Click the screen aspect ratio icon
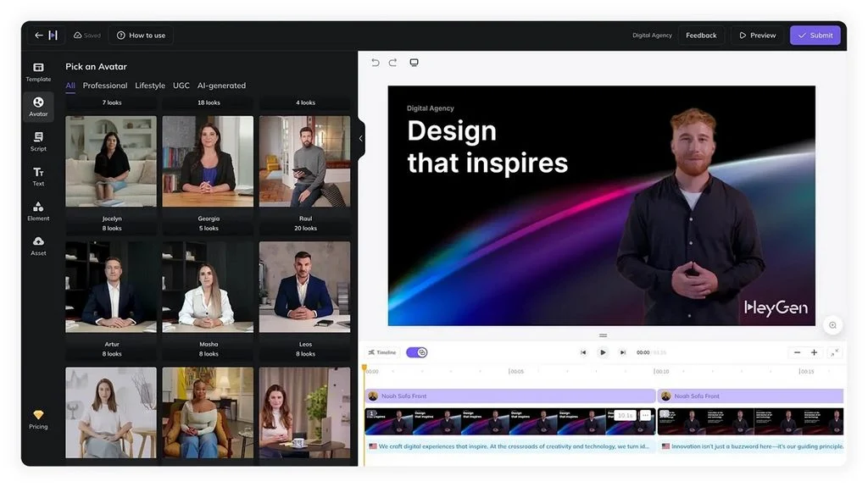 [x=414, y=63]
